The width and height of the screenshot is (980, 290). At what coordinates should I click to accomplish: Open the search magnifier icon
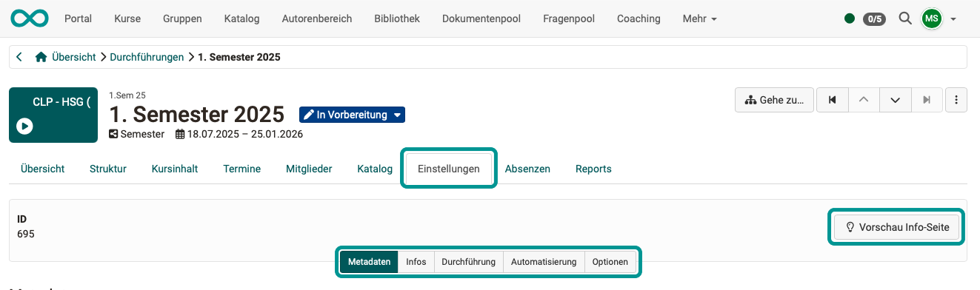click(x=904, y=18)
